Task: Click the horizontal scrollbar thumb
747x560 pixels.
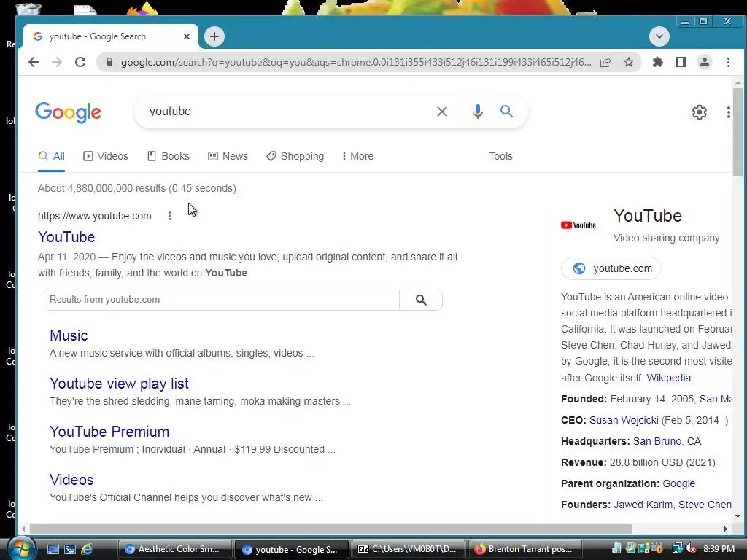Action: [x=330, y=529]
